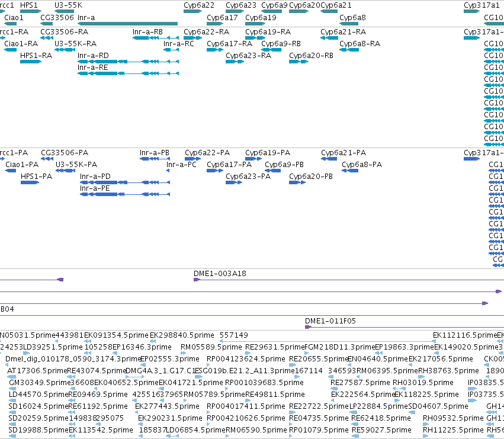Select protein Ciao1-PA
This screenshot has height=439, width=504.
point(11,171)
